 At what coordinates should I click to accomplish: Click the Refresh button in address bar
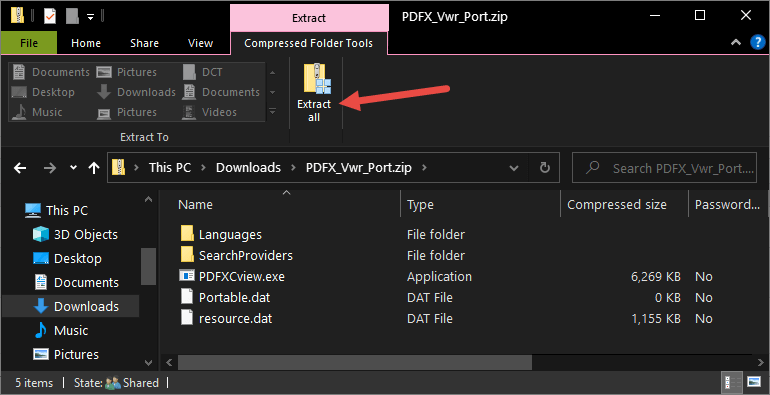pyautogui.click(x=544, y=168)
